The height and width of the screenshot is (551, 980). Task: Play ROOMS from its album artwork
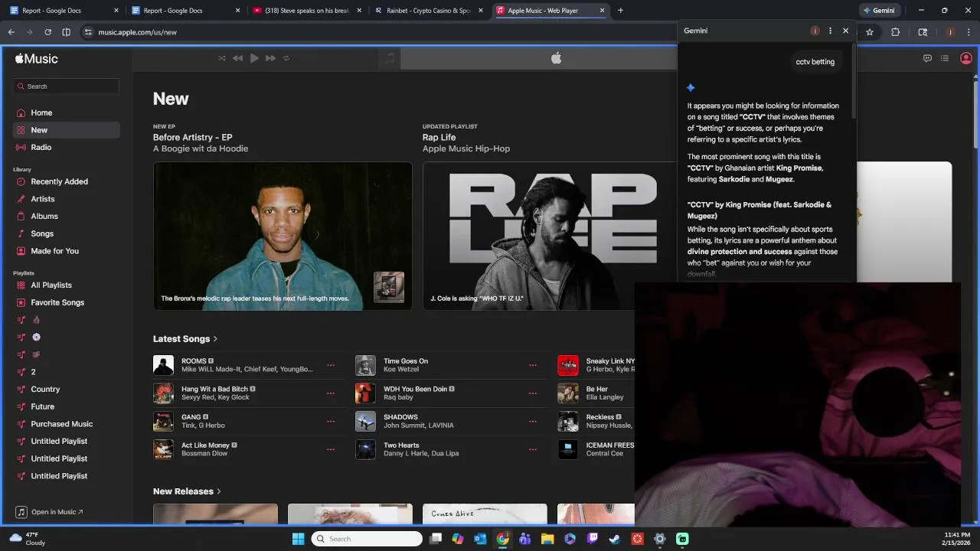(163, 365)
